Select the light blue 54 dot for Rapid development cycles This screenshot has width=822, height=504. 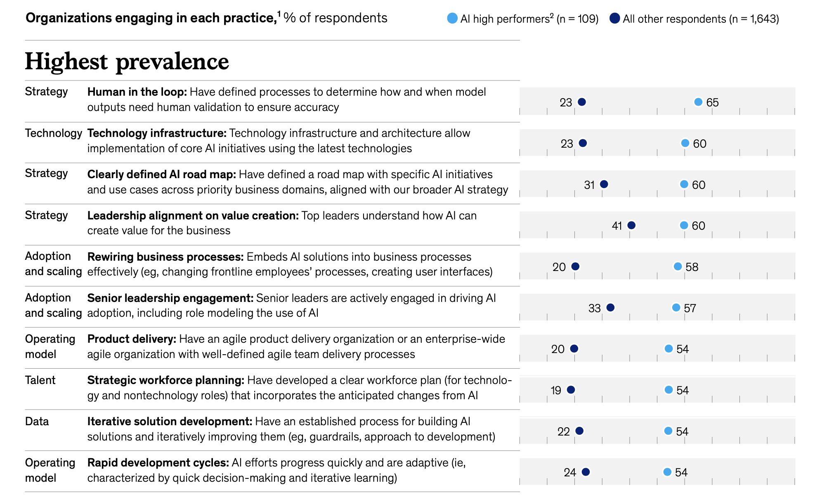(x=667, y=472)
